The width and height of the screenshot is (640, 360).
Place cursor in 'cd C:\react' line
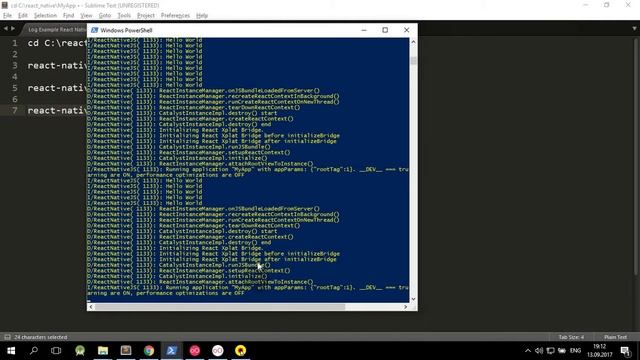coord(57,43)
